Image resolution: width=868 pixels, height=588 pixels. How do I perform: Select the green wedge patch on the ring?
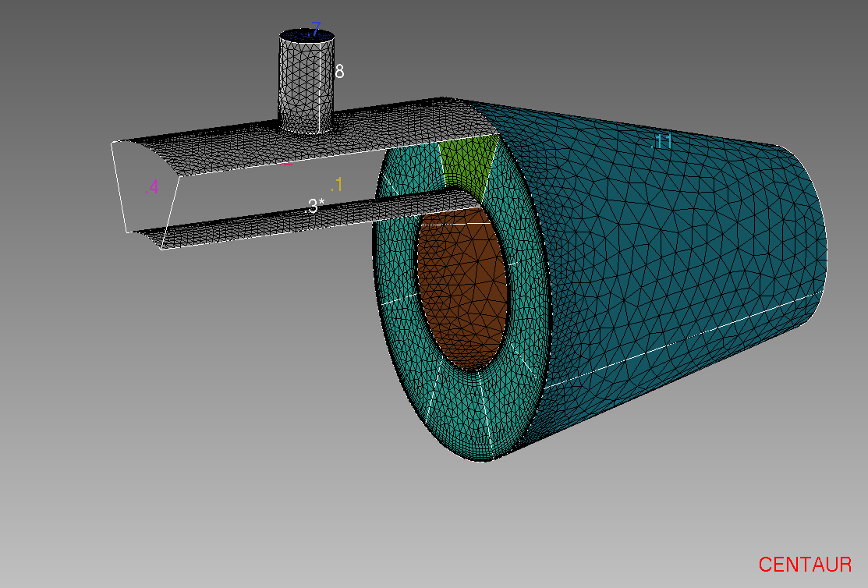pos(468,162)
